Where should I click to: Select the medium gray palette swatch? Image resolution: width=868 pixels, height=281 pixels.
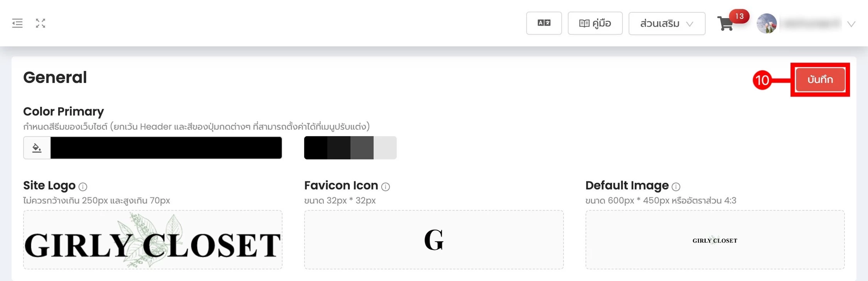coord(362,147)
